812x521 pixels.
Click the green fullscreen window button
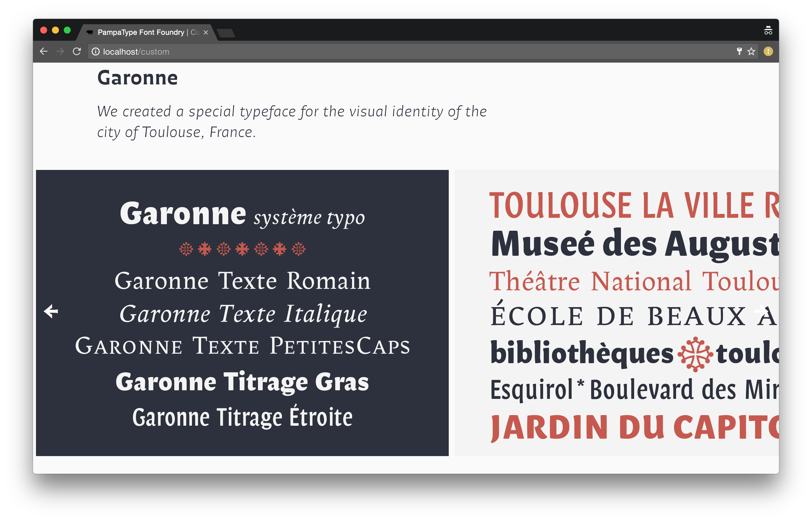click(x=67, y=30)
